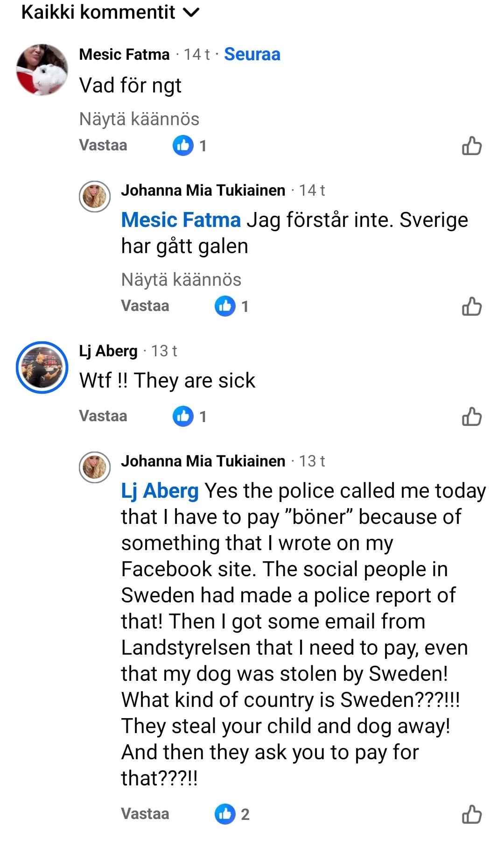View the 2 reactions on Johanna's long reply

[232, 814]
